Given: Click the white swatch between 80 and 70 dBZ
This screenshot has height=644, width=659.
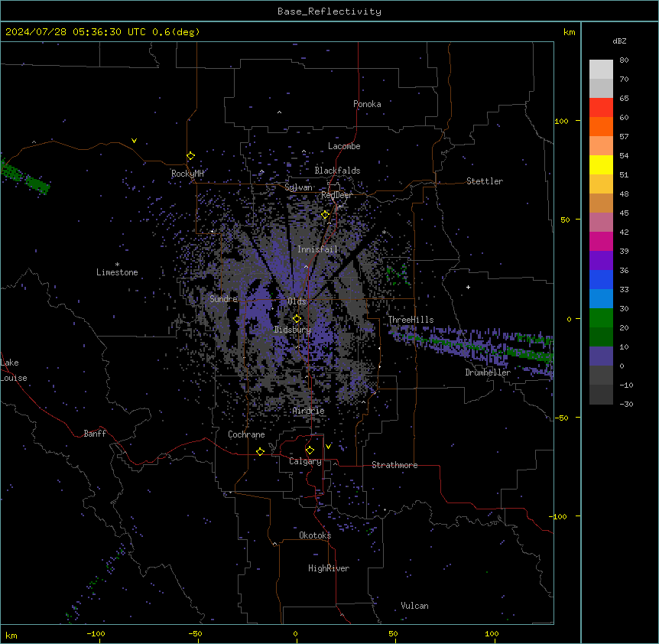Looking at the screenshot, I should 601,70.
